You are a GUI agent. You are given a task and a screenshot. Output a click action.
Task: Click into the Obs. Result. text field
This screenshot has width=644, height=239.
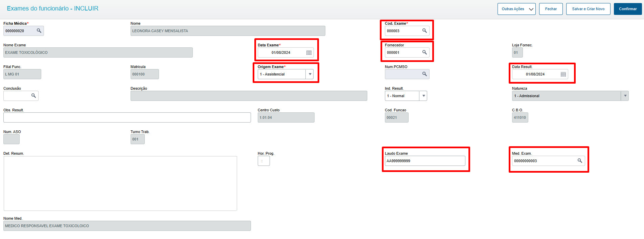point(127,117)
